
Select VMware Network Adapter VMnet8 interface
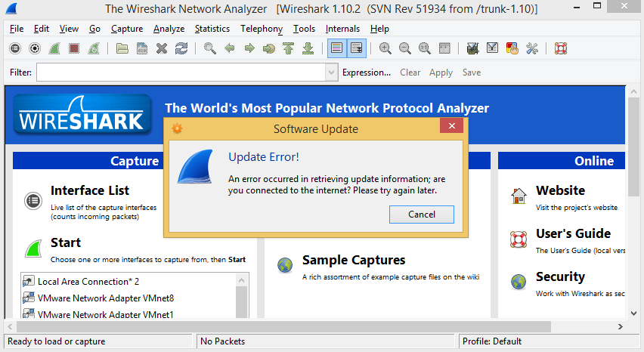[x=106, y=298]
